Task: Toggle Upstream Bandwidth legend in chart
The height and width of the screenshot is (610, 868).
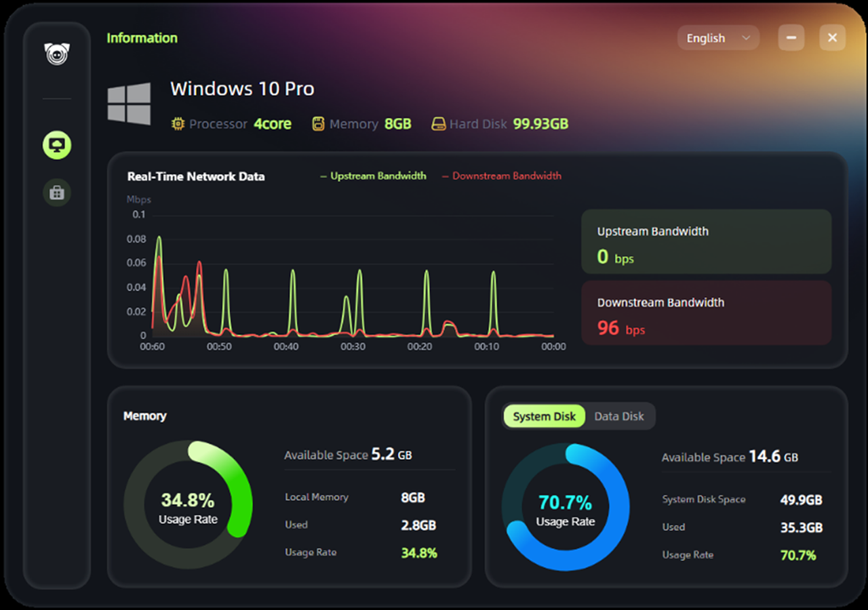Action: [x=373, y=176]
